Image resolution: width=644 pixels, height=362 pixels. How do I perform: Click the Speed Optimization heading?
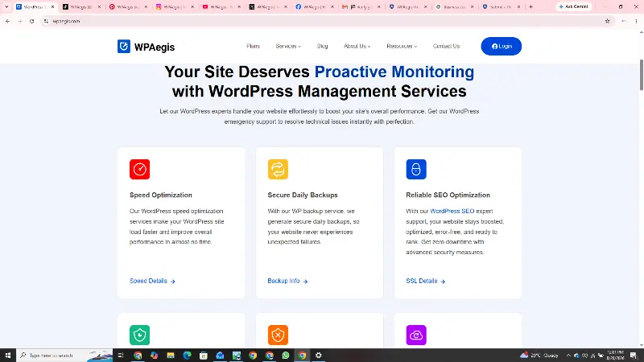(x=160, y=195)
